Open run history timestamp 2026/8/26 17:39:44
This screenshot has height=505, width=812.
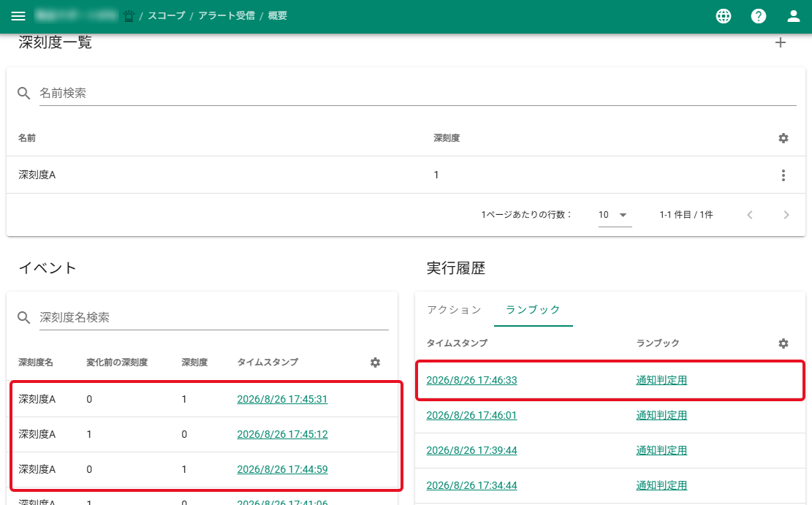coord(471,451)
